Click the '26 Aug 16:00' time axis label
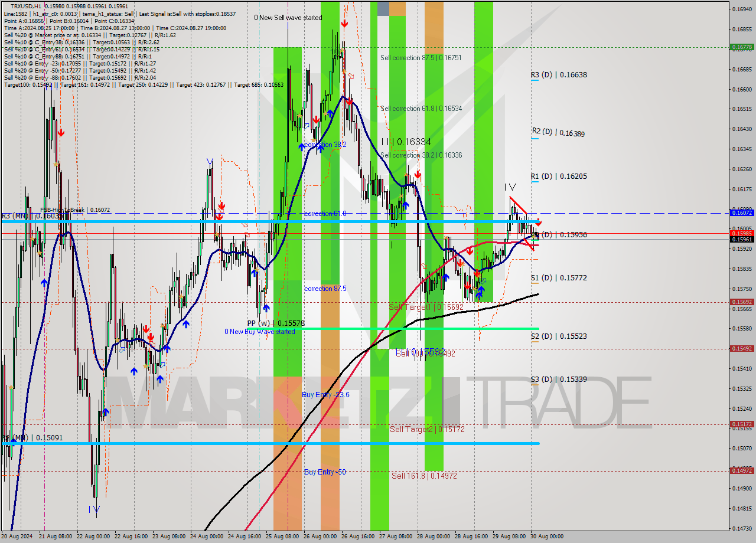Image resolution: width=756 pixels, height=543 pixels. (x=357, y=537)
